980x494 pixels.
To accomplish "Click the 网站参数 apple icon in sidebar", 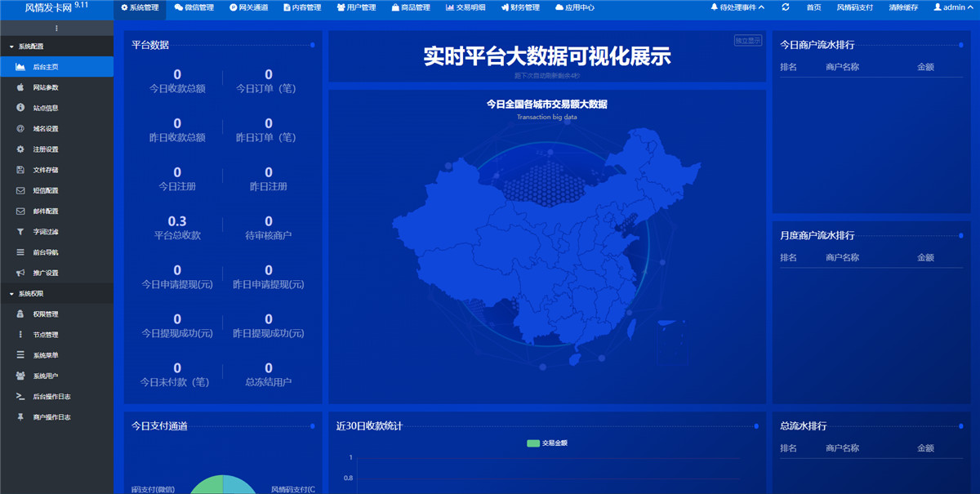I will click(20, 87).
